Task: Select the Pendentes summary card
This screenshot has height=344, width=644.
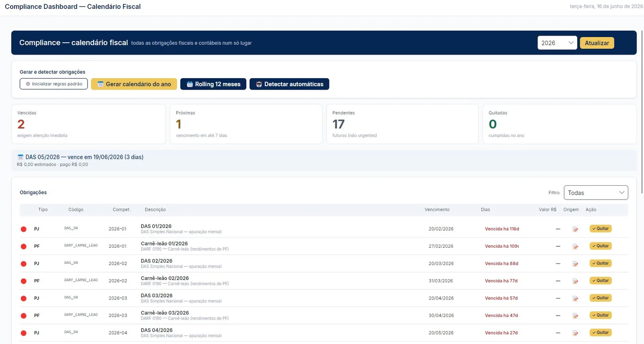Action: coord(402,124)
